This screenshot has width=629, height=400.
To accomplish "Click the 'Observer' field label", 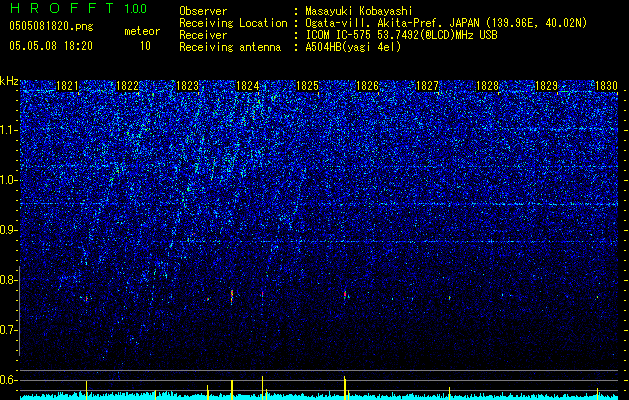I will click(203, 11).
